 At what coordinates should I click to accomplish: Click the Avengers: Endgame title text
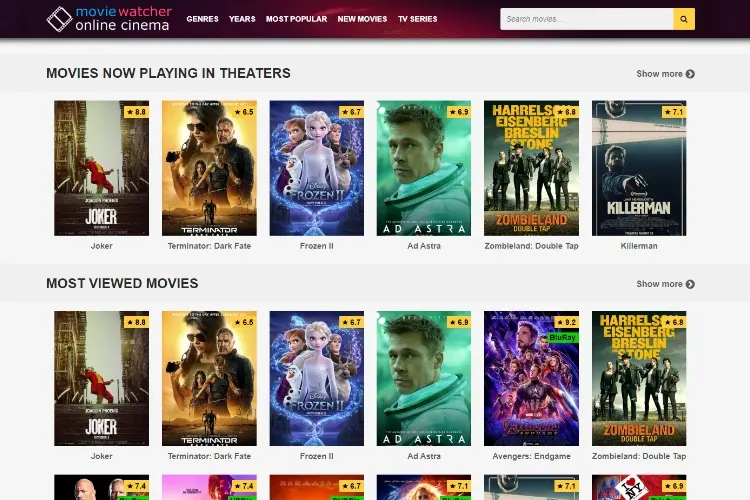point(531,456)
